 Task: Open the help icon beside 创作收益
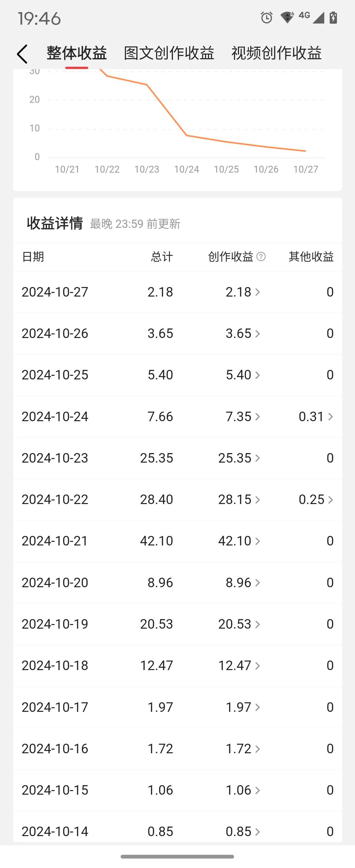click(261, 257)
